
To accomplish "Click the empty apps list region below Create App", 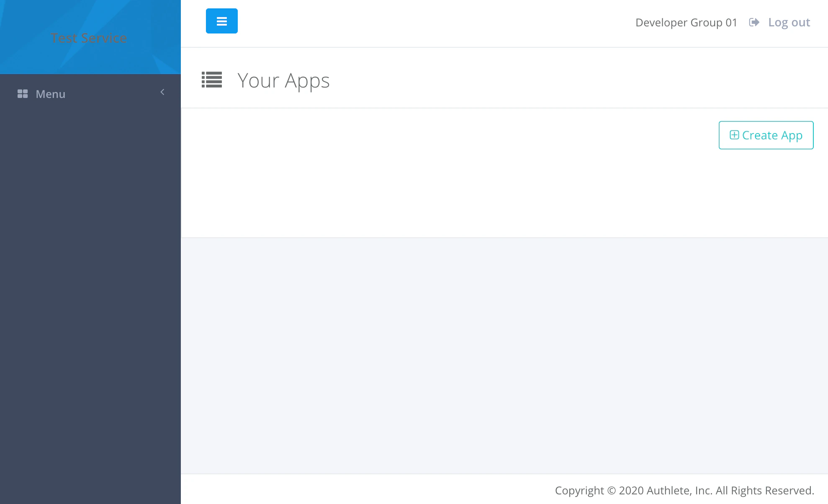I will [502, 193].
